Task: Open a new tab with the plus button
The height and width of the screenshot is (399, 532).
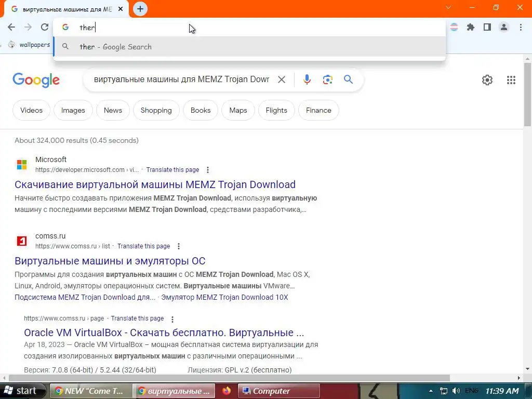Action: (x=140, y=9)
